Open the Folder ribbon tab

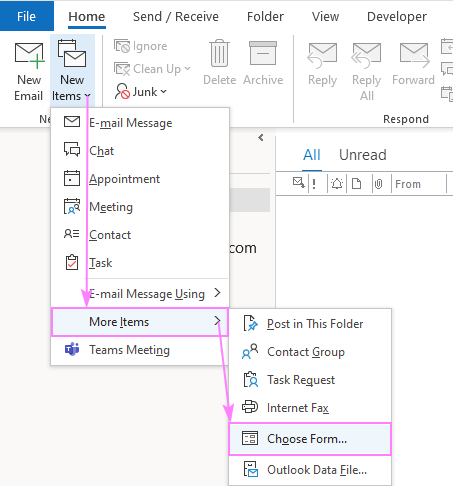pyautogui.click(x=265, y=16)
